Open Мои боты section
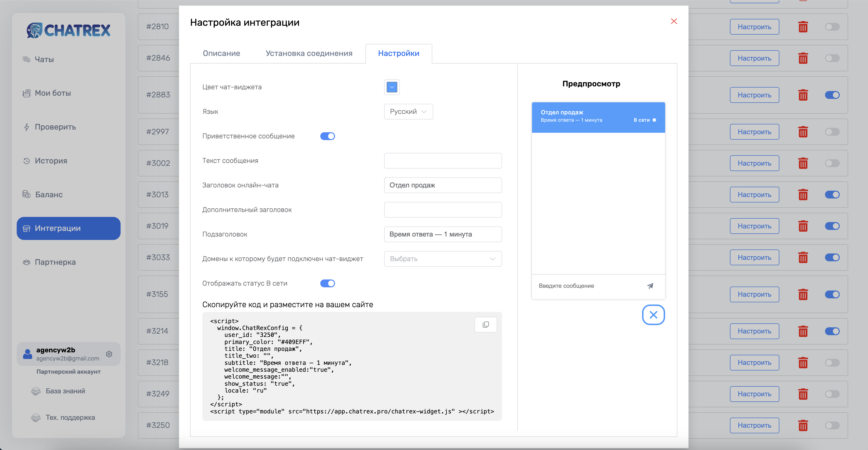Viewport: 868px width, 450px height. (x=68, y=93)
